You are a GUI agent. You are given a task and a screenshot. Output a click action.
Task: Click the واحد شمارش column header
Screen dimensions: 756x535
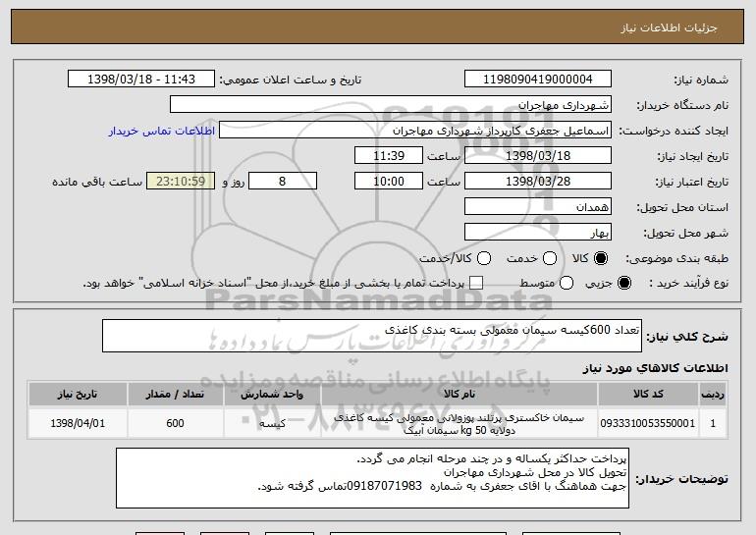(272, 395)
